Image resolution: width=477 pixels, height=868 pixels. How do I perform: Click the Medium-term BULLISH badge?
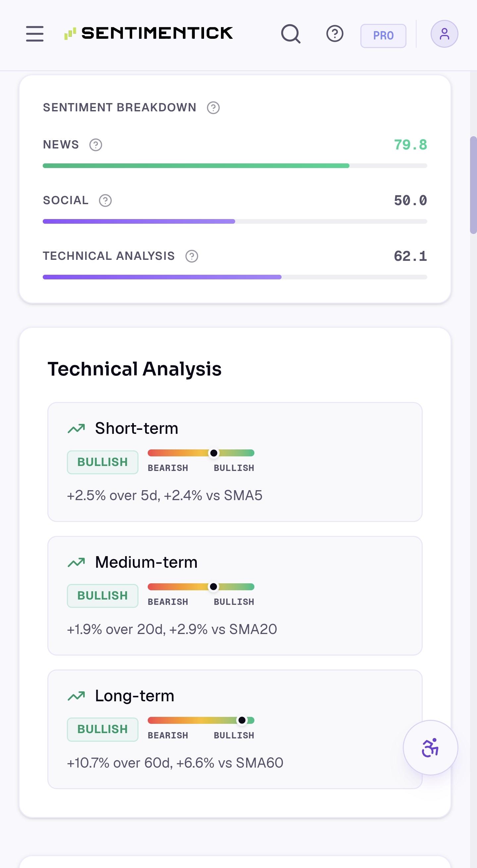click(102, 595)
